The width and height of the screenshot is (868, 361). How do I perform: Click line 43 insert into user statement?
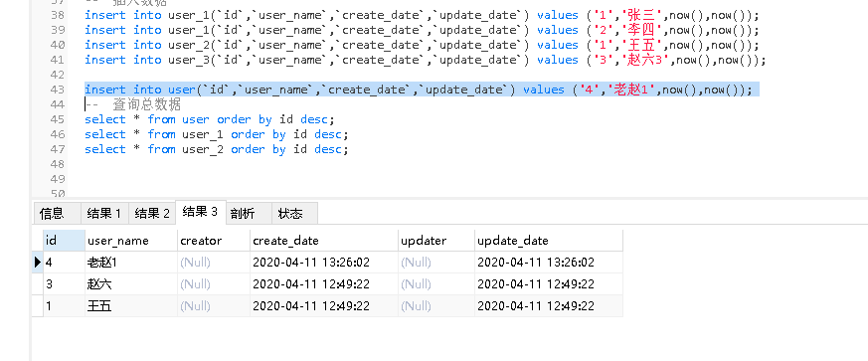(418, 90)
